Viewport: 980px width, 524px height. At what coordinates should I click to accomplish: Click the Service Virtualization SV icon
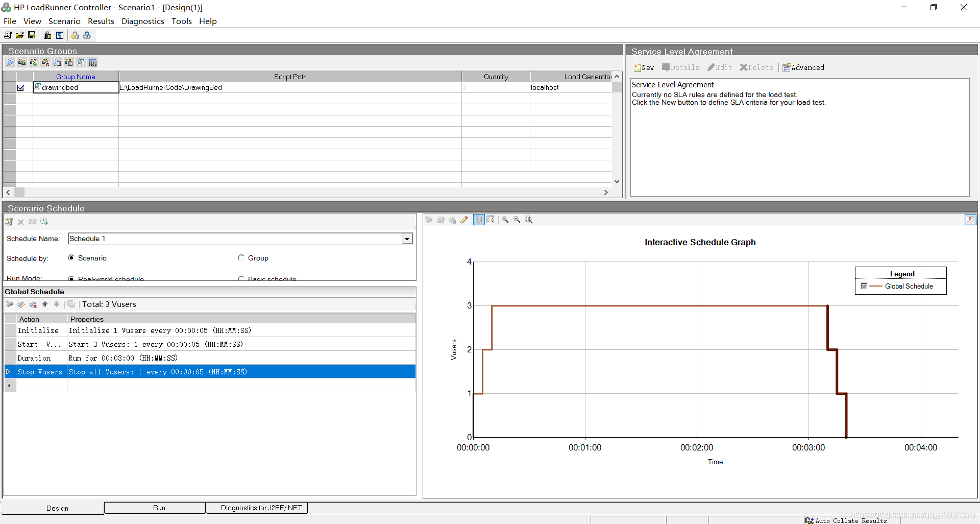tap(92, 62)
